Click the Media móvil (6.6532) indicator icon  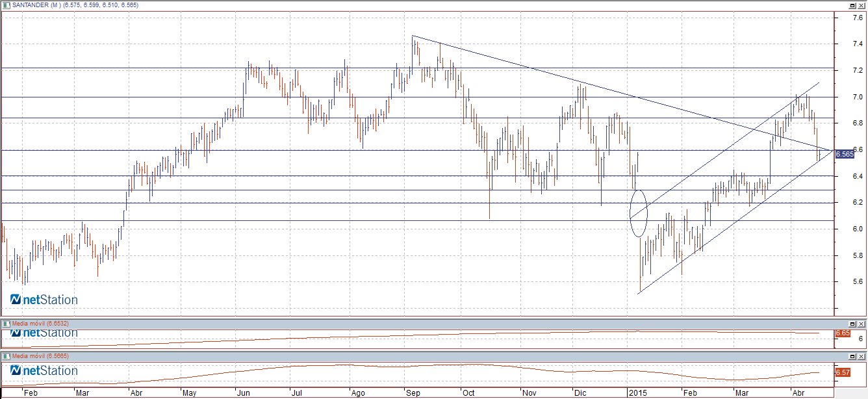click(x=6, y=323)
